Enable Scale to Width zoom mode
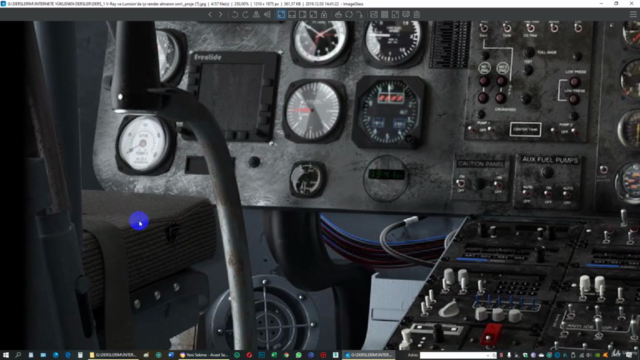 coord(292,15)
